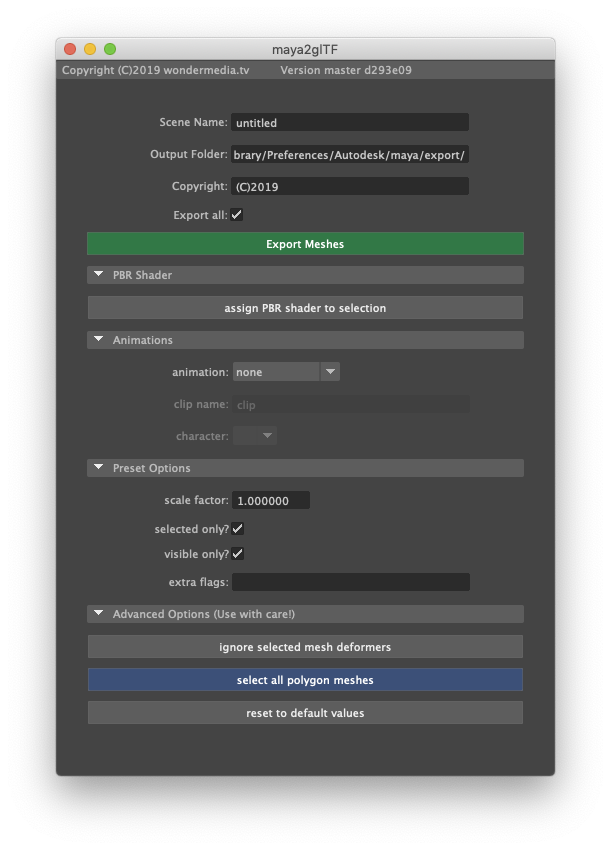The height and width of the screenshot is (850, 611).
Task: Select the Copyright text field
Action: (x=349, y=185)
